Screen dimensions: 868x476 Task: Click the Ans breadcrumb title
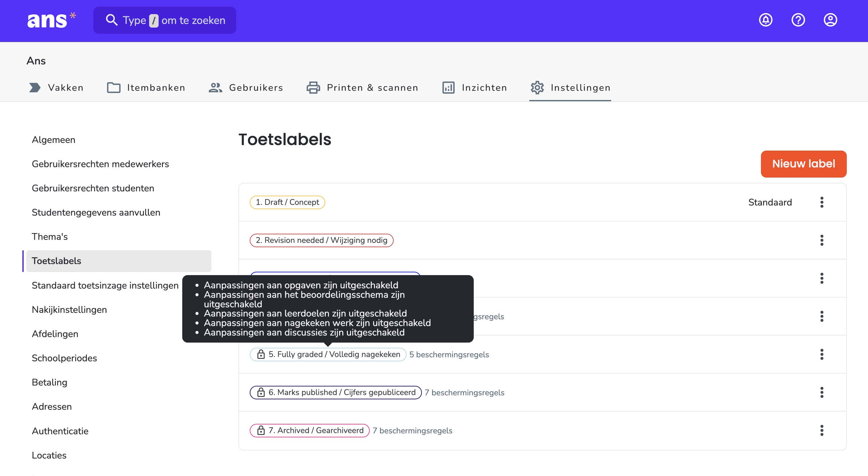[36, 61]
